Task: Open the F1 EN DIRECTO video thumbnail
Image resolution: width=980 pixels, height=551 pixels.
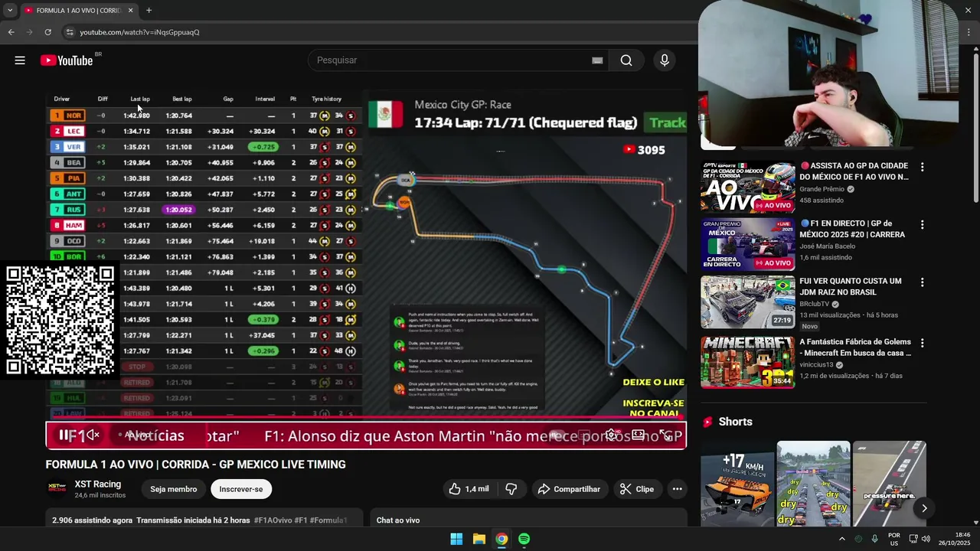Action: pos(748,245)
